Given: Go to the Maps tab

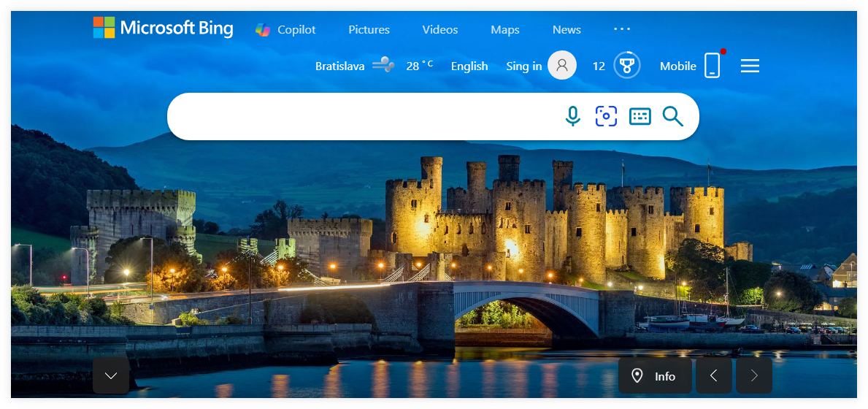Looking at the screenshot, I should click(504, 30).
